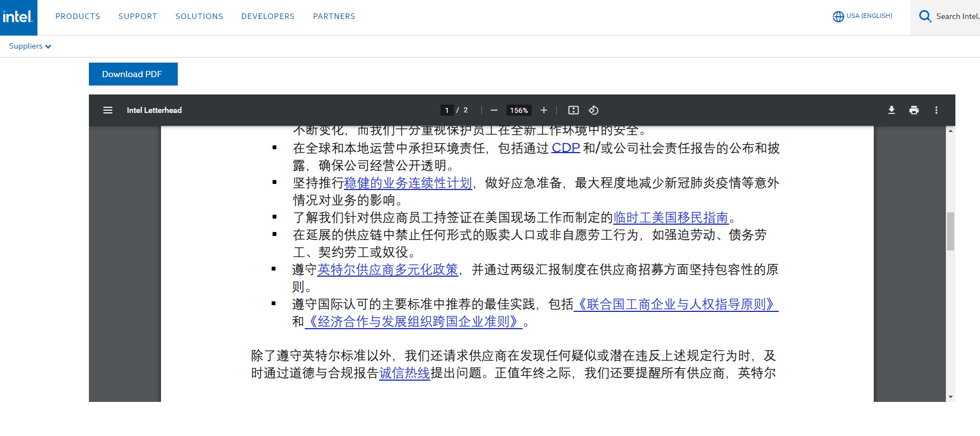Screen dimensions: 980x436
Task: Open the PDF more actions menu
Action: pos(936,110)
